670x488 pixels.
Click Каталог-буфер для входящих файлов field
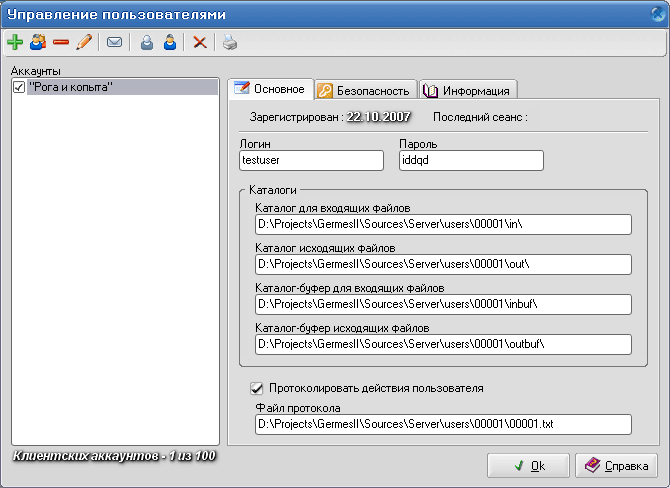(443, 304)
